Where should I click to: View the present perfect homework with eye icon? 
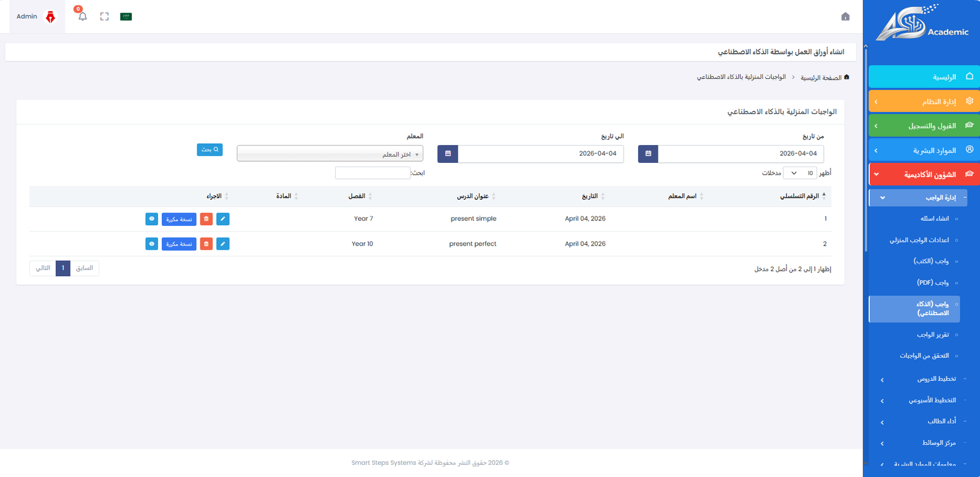point(152,244)
